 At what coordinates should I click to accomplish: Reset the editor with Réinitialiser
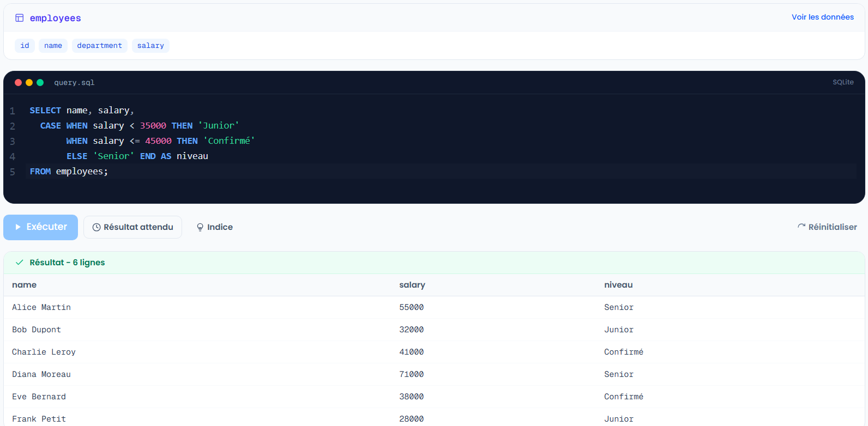tap(827, 227)
